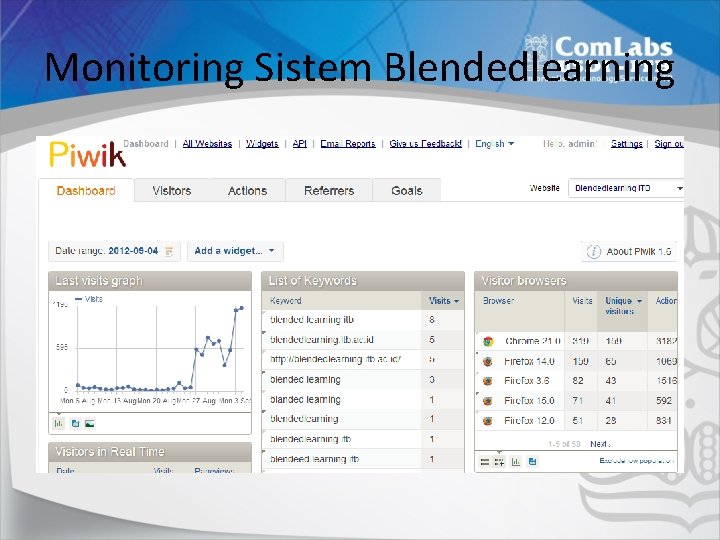The width and height of the screenshot is (720, 540).
Task: Open the Settings link
Action: [x=626, y=144]
